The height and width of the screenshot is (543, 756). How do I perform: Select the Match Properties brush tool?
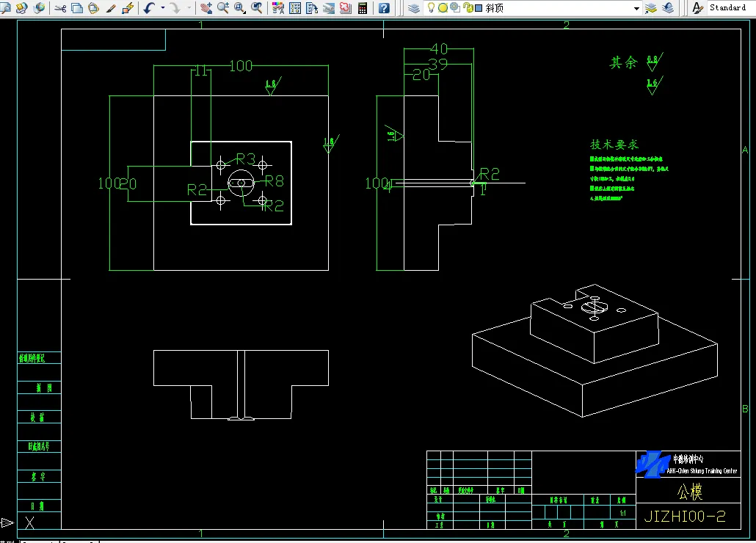coord(110,8)
